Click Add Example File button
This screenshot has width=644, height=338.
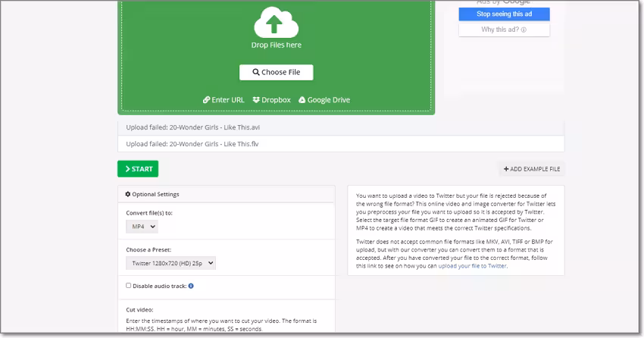[x=531, y=169]
